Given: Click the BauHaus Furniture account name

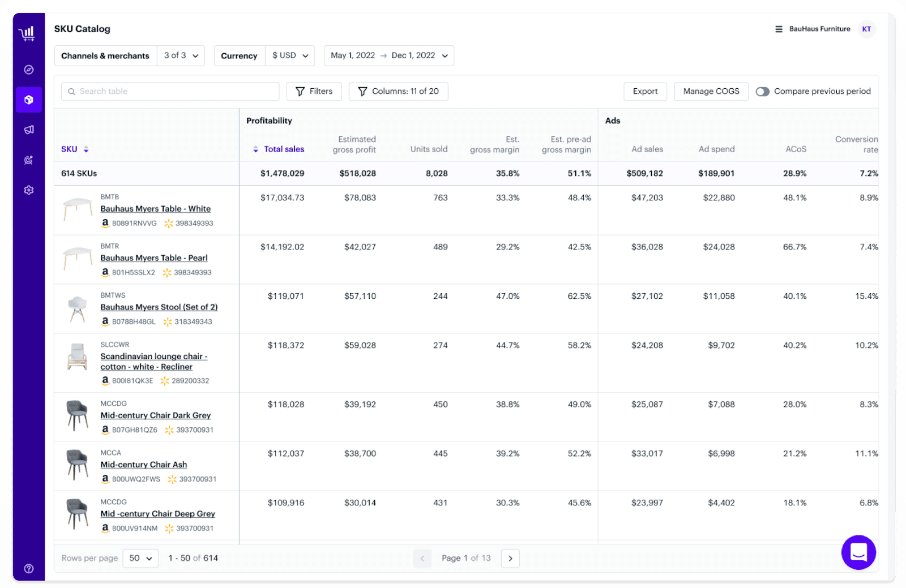Looking at the screenshot, I should pos(820,29).
